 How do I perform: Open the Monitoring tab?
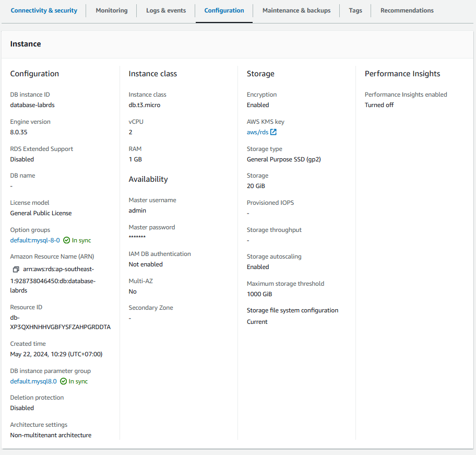point(112,10)
